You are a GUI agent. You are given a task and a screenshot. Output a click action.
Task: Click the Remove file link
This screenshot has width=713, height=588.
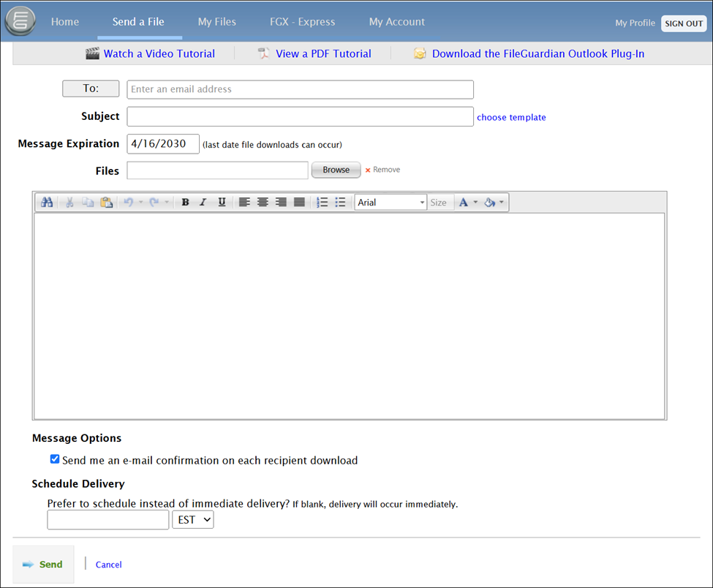[x=386, y=170]
